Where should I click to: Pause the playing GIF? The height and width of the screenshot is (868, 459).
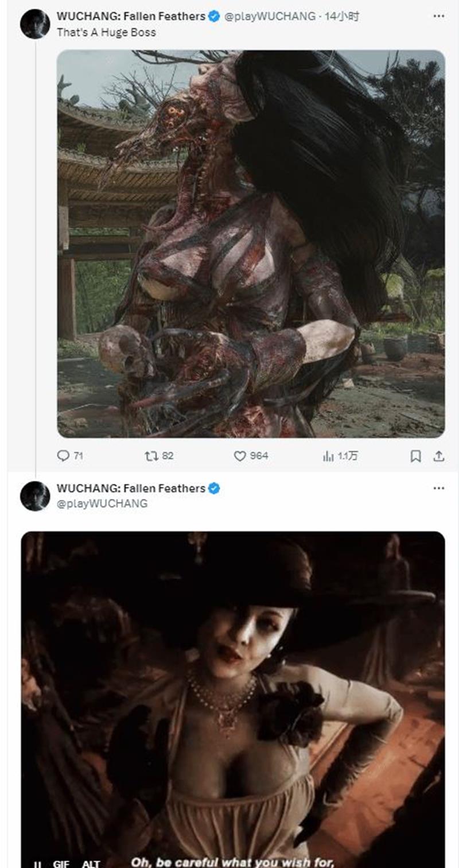pos(37,863)
